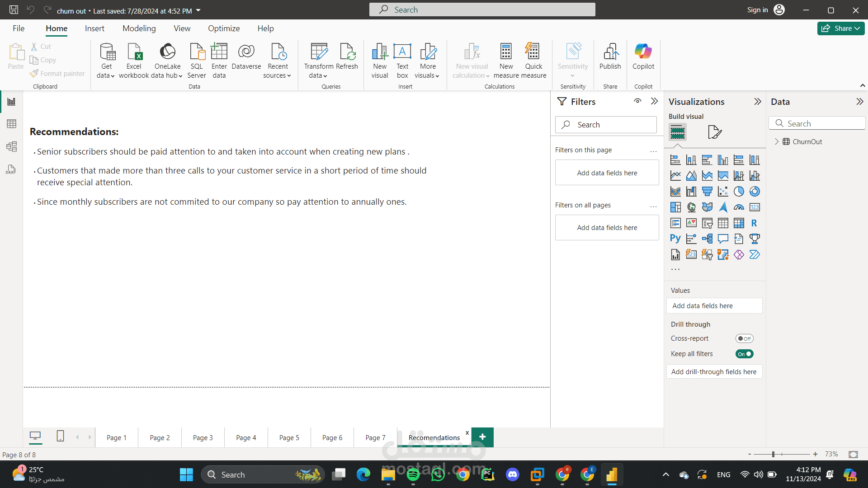Toggle Cross-report drill through switch
The width and height of the screenshot is (868, 488).
point(744,338)
